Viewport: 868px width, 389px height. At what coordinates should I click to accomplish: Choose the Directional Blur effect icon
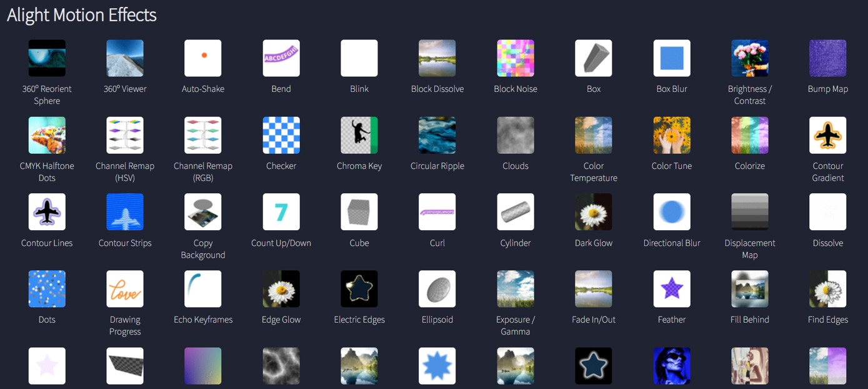click(x=672, y=212)
